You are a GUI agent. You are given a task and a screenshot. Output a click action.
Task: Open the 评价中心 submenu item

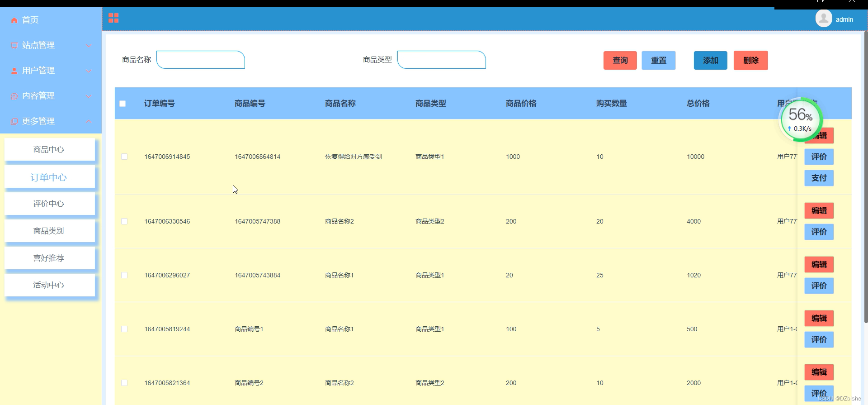50,204
